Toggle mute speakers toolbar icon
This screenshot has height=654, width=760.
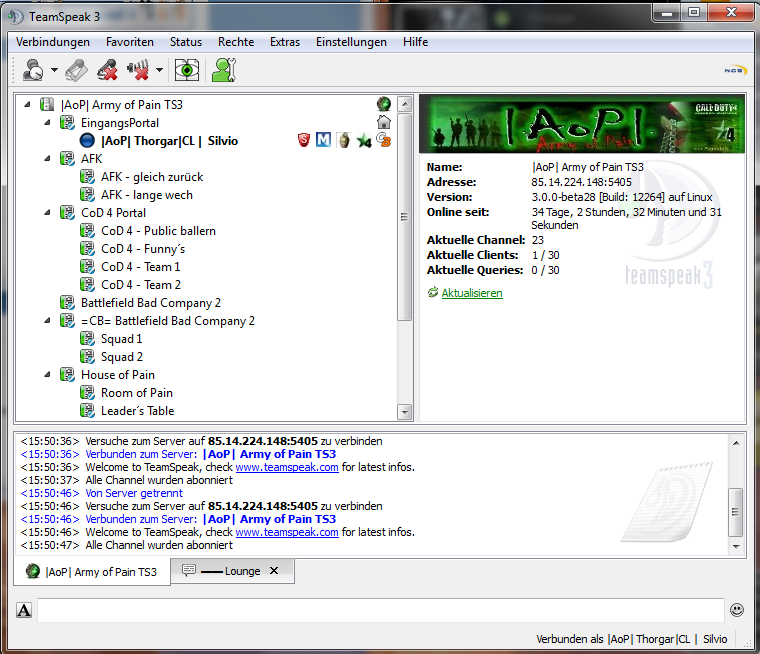(138, 70)
